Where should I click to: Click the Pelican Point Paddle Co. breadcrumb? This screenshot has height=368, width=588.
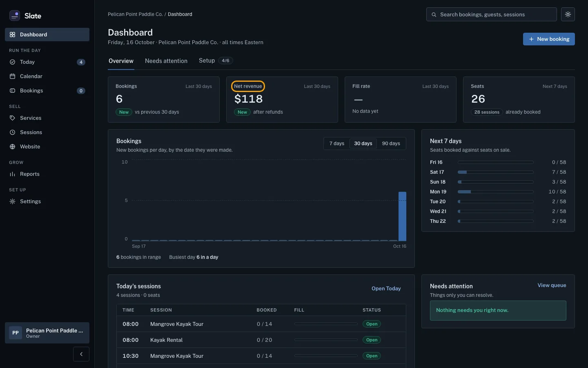[x=135, y=14]
